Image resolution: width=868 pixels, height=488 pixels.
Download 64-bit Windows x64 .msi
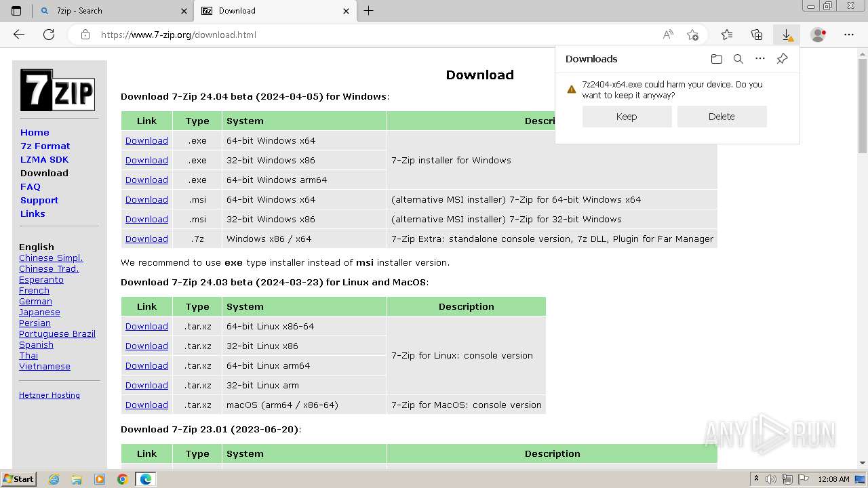click(x=146, y=200)
